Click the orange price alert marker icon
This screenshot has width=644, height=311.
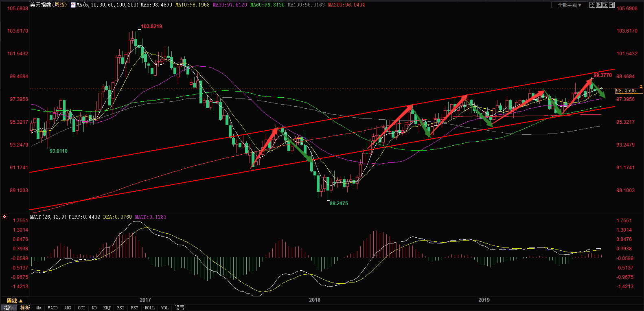tap(641, 87)
